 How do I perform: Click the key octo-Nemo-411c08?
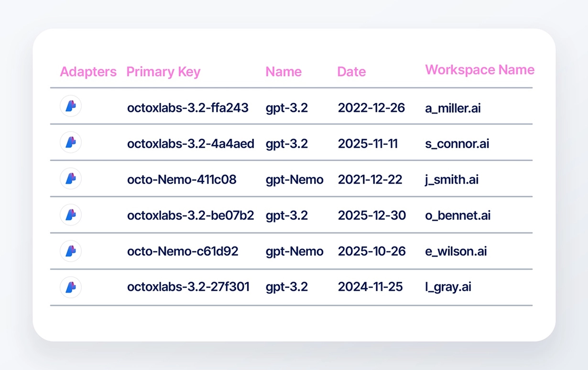tap(182, 180)
